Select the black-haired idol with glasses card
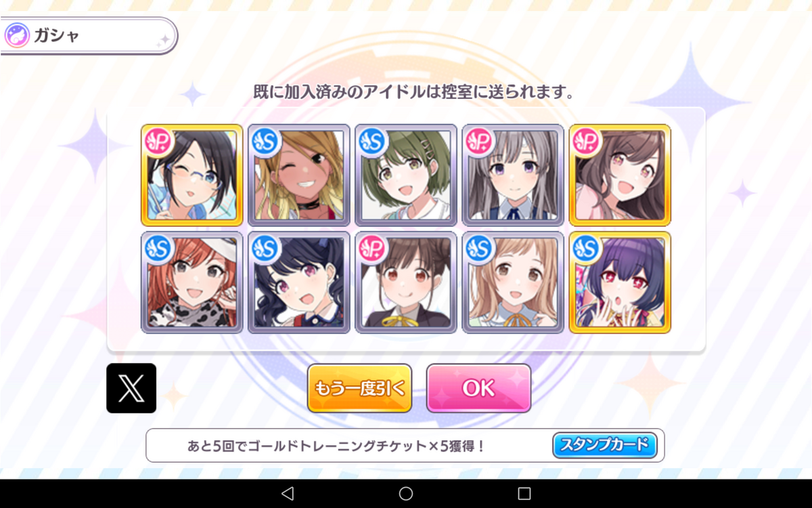 (x=192, y=175)
